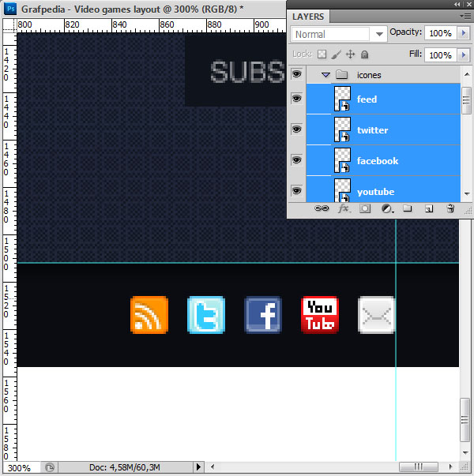Create new fill or adjustment layer
This screenshot has width=474, height=476.
tap(387, 208)
